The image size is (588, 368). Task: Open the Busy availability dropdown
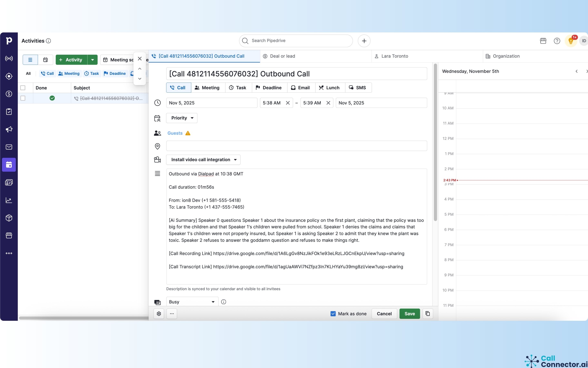192,302
